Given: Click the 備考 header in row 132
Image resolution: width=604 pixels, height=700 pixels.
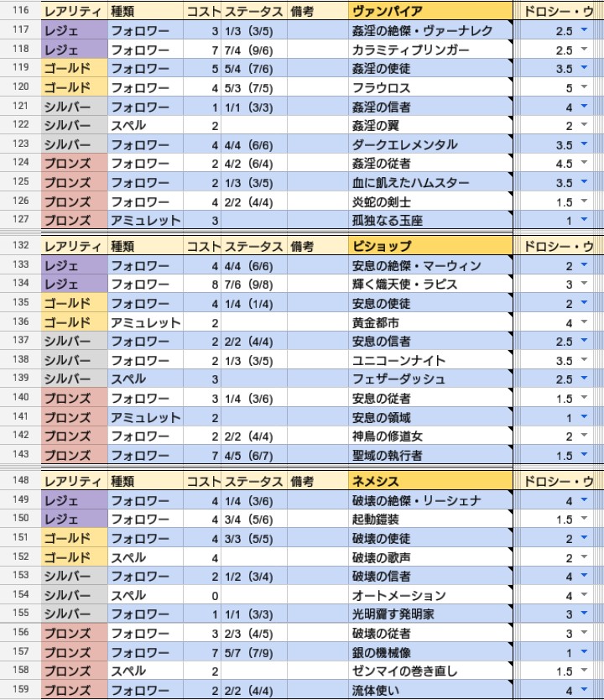Looking at the screenshot, I should 318,246.
